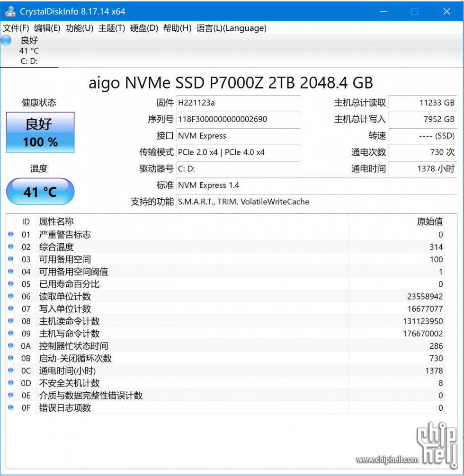Click the status dot for row 09 主机写命令计数
Viewport: 464px width, 476px height.
[10, 333]
